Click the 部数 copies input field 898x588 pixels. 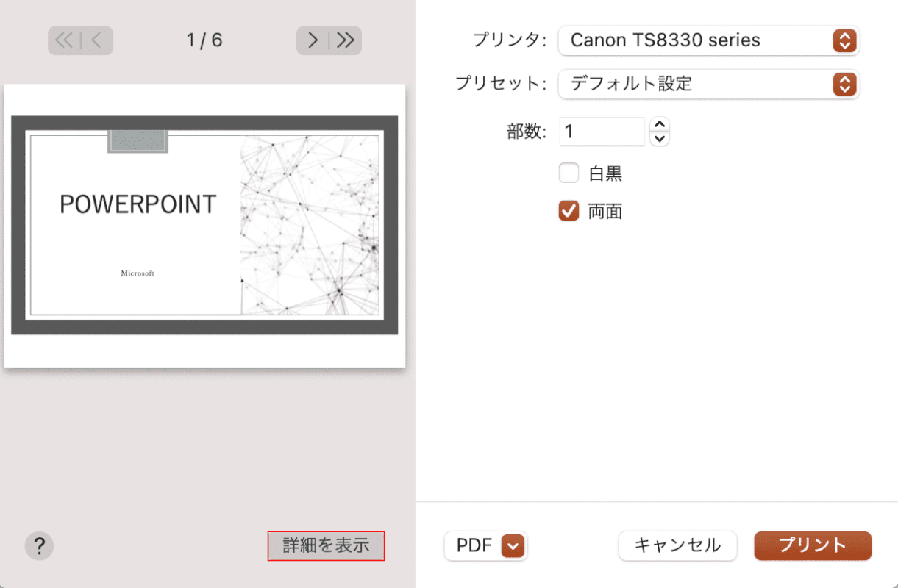(602, 132)
